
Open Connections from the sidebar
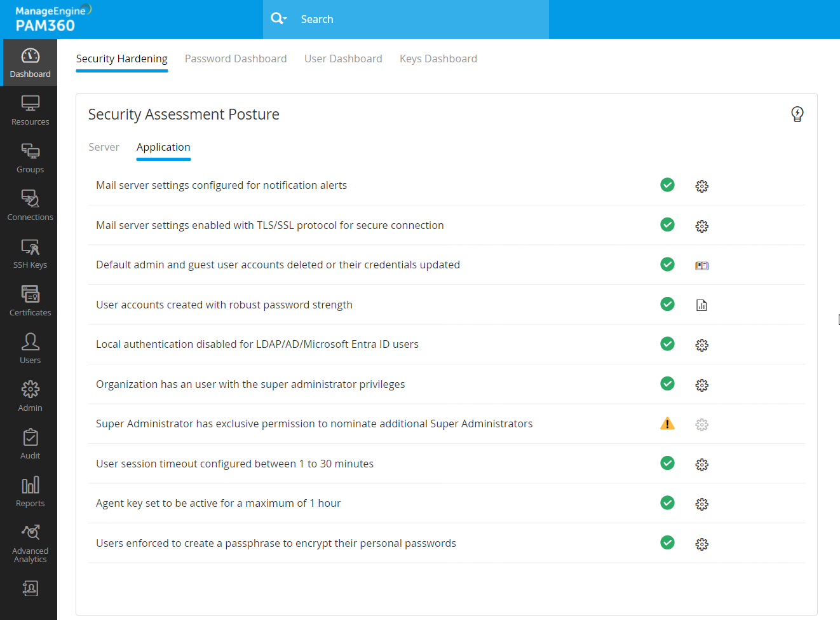tap(30, 205)
